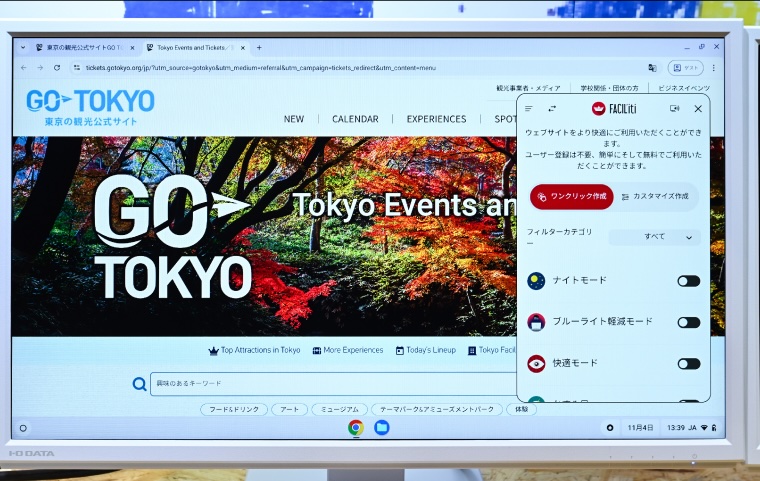Screen dimensions: 760x481
Task: Open the NEW menu item
Action: click(294, 119)
